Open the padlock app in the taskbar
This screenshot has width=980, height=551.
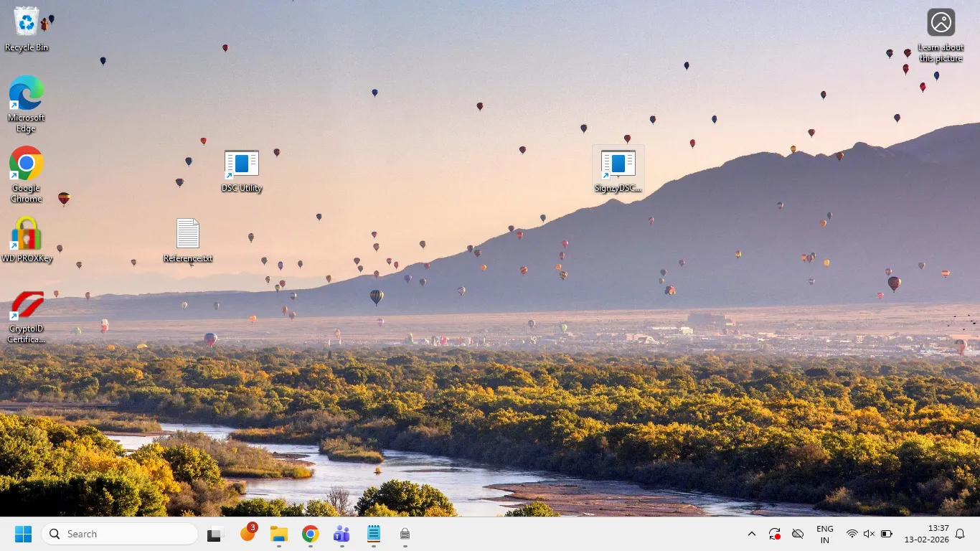point(405,534)
